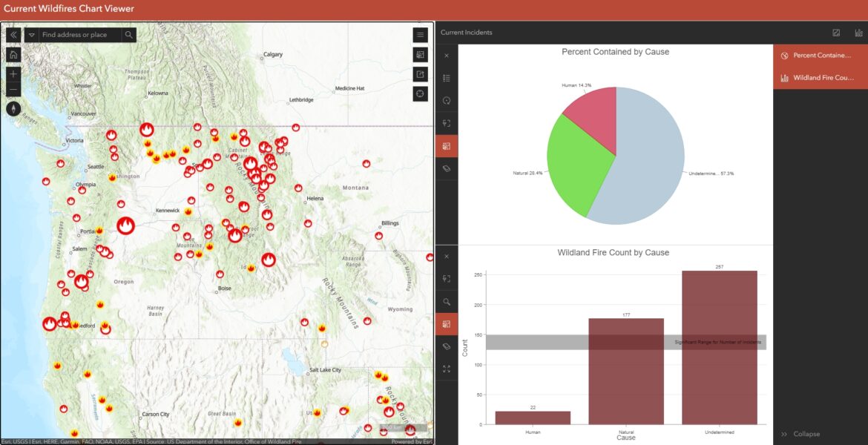Click filter-by-extent icon for bar chart
Viewport: 868px width, 445px height.
447,279
